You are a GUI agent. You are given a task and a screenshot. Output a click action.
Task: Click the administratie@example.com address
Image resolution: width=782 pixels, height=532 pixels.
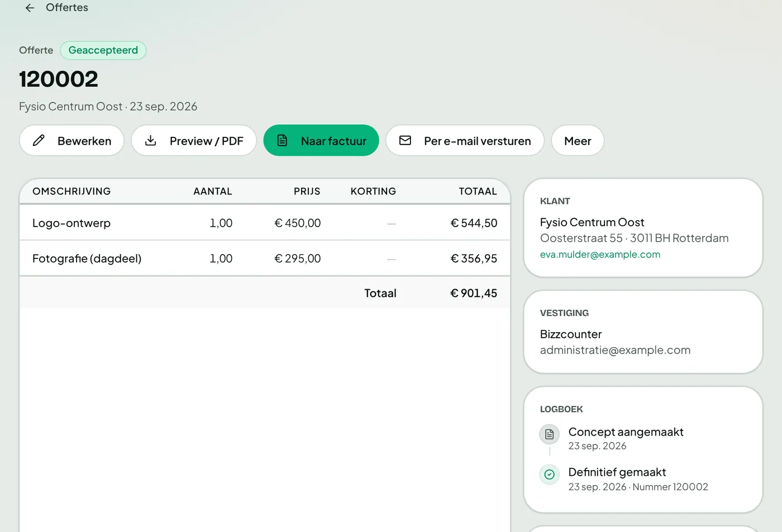[615, 350]
